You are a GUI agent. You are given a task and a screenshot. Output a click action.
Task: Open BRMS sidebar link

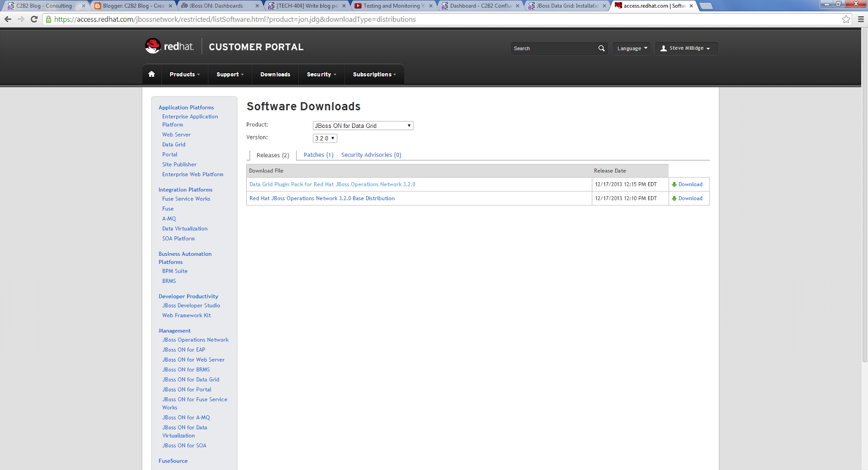pos(169,281)
